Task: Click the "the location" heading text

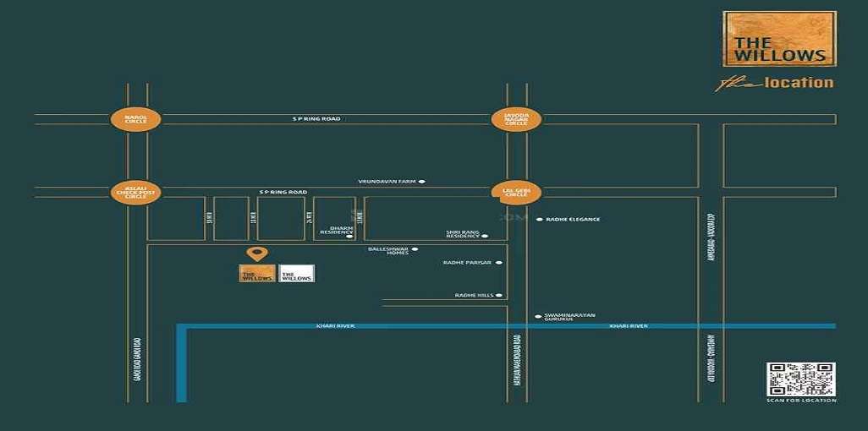Action: click(775, 83)
